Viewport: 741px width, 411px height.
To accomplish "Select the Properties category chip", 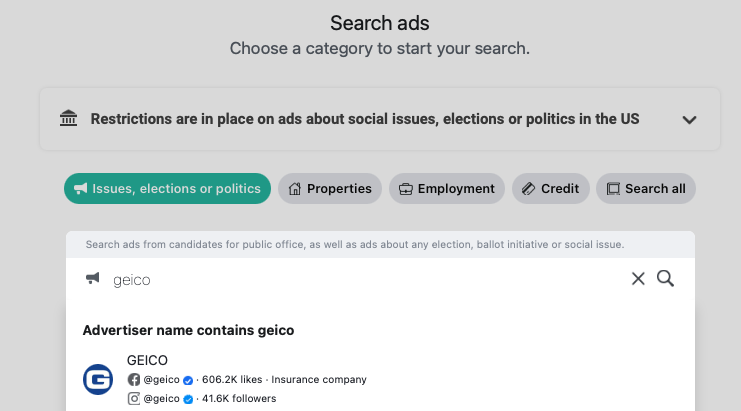I will click(330, 188).
